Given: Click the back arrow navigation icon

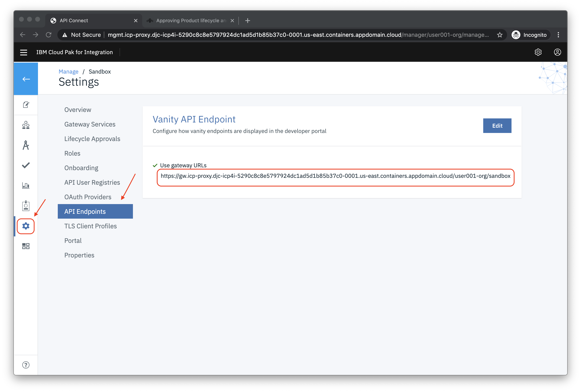Looking at the screenshot, I should [x=26, y=79].
